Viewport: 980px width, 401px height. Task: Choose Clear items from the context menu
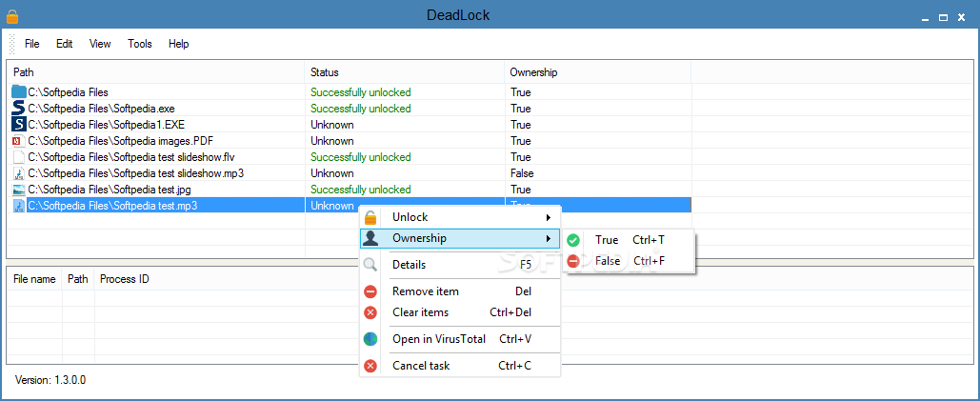459,312
